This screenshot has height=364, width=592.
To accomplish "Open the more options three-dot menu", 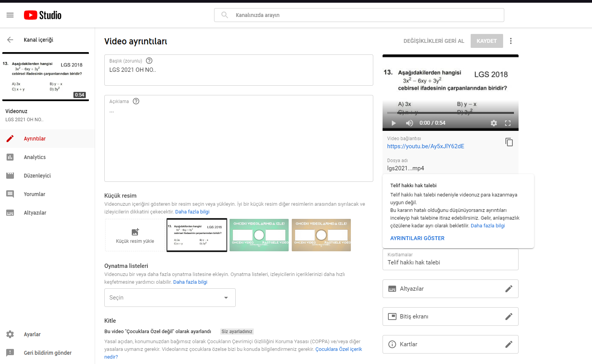I will (511, 41).
